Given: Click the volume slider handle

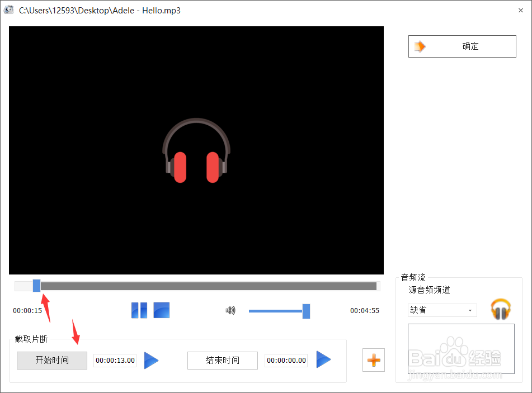Looking at the screenshot, I should pos(306,311).
